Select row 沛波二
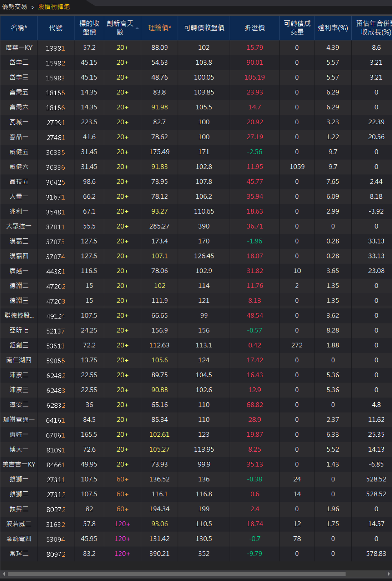 coord(196,375)
